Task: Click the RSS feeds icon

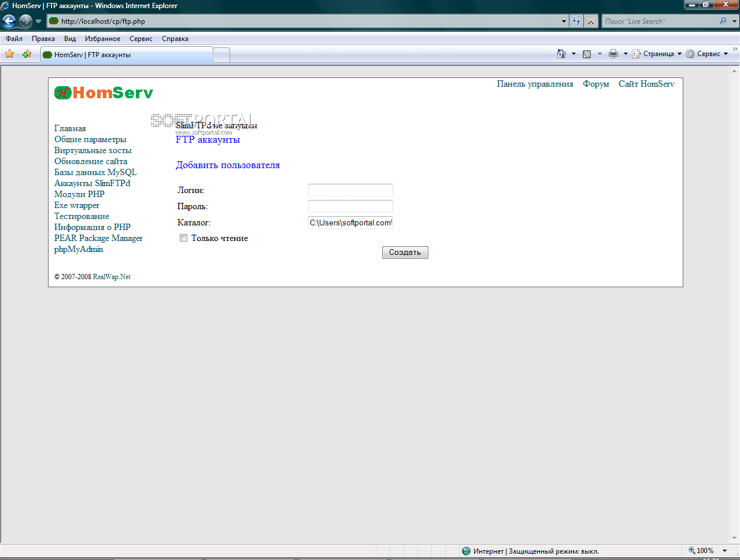Action: coord(587,54)
